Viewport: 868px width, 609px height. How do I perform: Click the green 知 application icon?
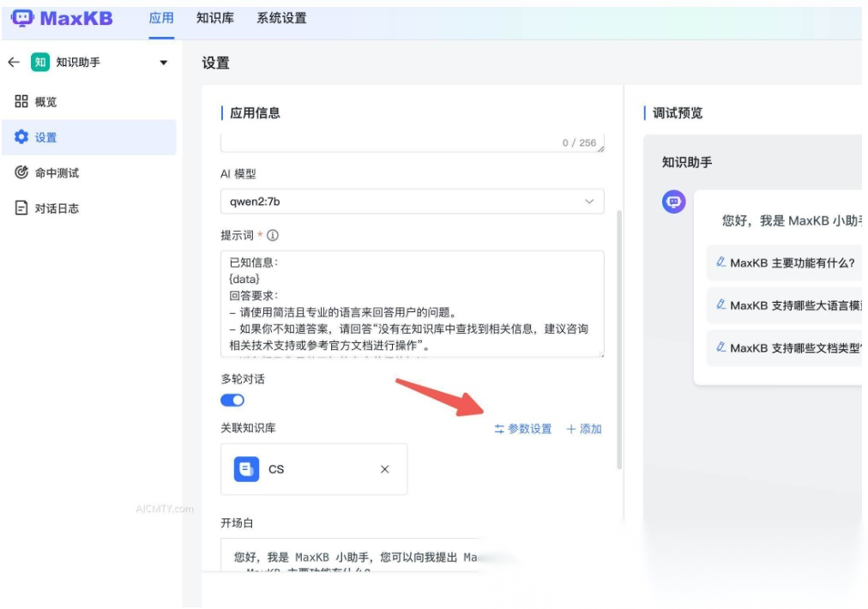coord(39,62)
